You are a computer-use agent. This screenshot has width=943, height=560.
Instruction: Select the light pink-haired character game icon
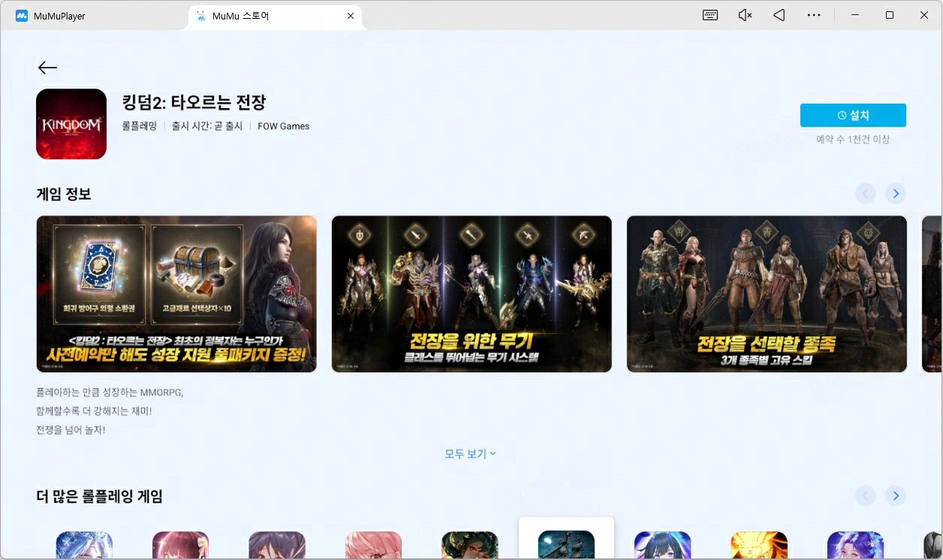(x=373, y=546)
